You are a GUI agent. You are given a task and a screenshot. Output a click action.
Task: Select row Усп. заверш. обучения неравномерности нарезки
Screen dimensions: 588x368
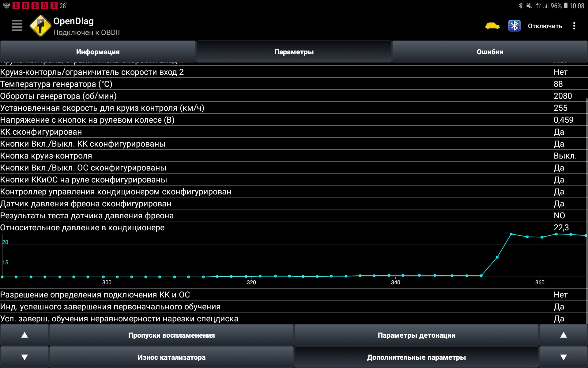pyautogui.click(x=294, y=319)
